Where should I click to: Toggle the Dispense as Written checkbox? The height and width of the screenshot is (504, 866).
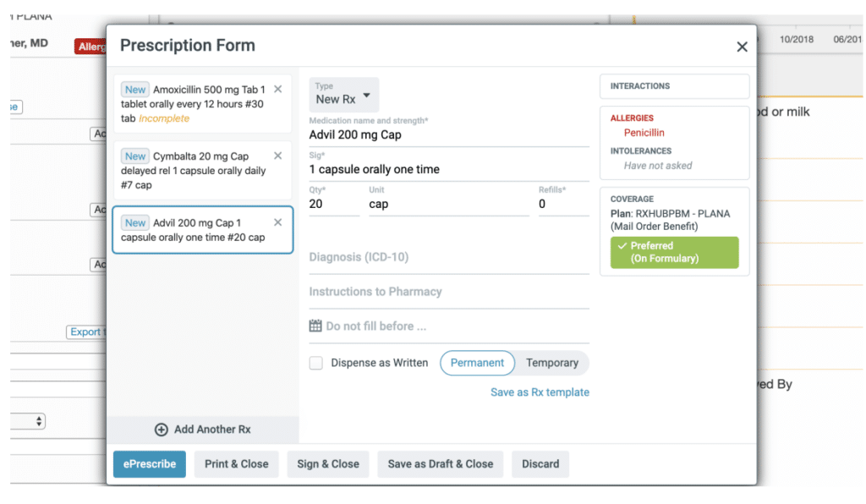(x=316, y=363)
